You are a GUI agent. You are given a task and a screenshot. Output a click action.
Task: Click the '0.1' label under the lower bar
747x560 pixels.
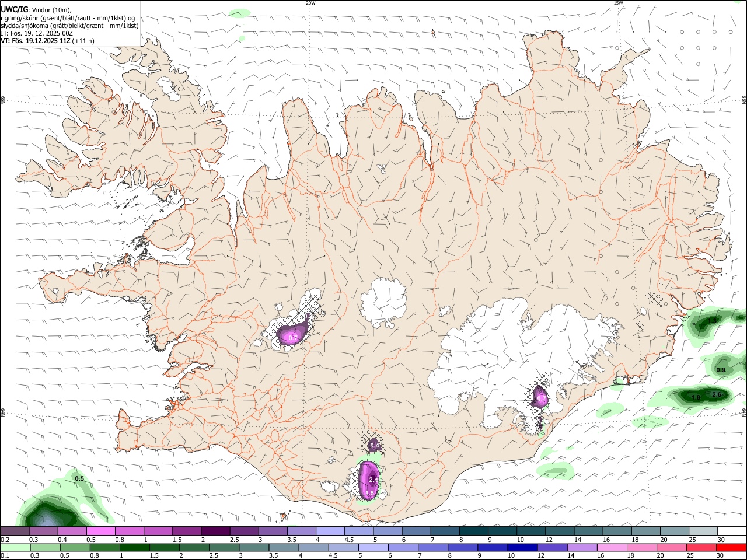point(5,555)
